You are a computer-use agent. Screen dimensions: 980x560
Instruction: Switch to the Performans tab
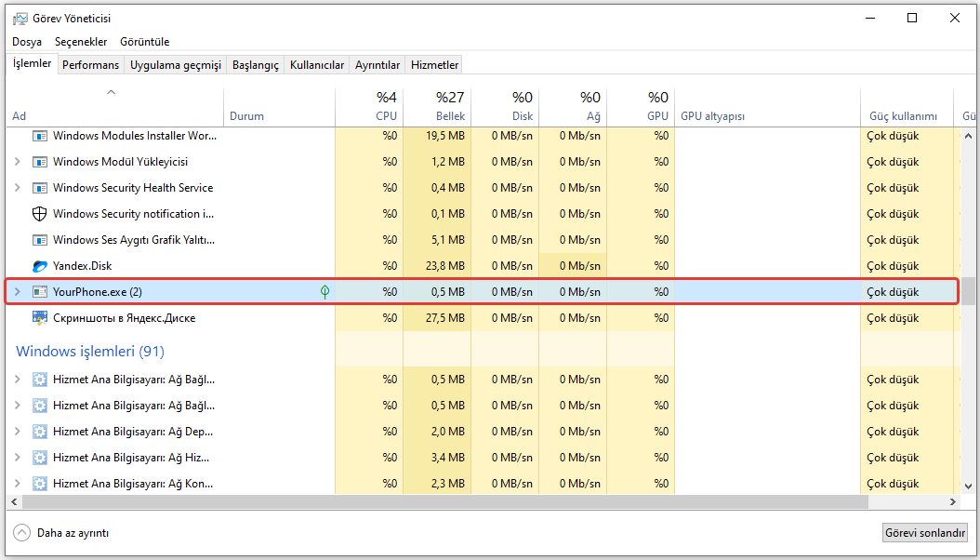90,65
